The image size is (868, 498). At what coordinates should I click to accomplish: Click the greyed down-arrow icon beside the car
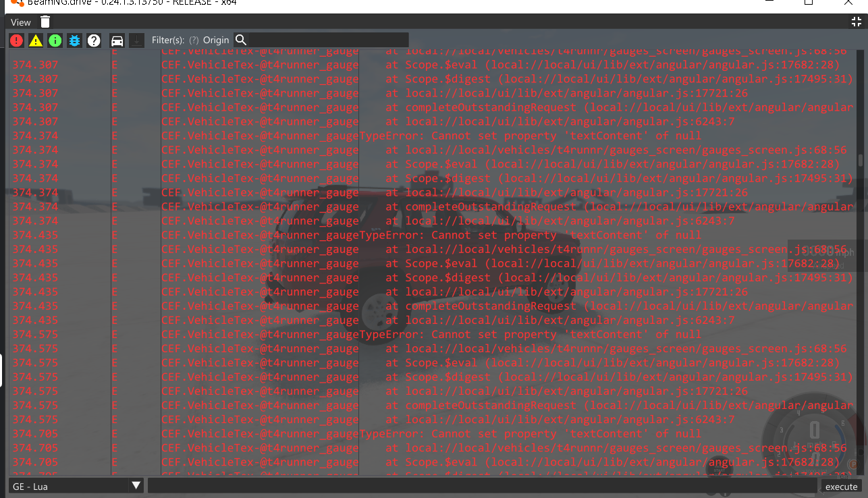click(136, 40)
